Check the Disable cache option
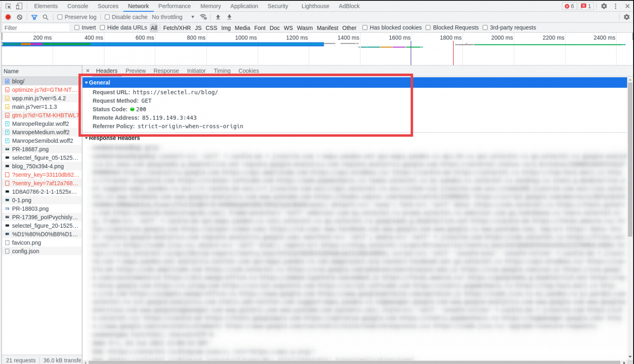The image size is (634, 364). point(107,17)
